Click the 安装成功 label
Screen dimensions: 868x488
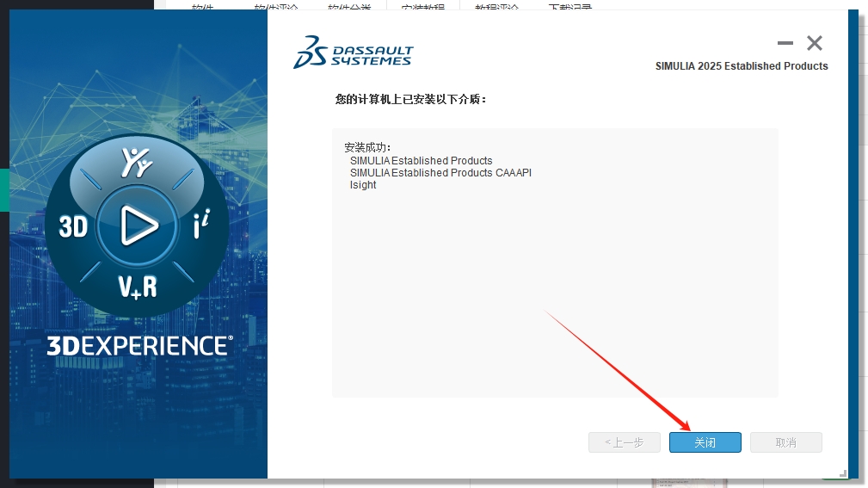(x=367, y=147)
